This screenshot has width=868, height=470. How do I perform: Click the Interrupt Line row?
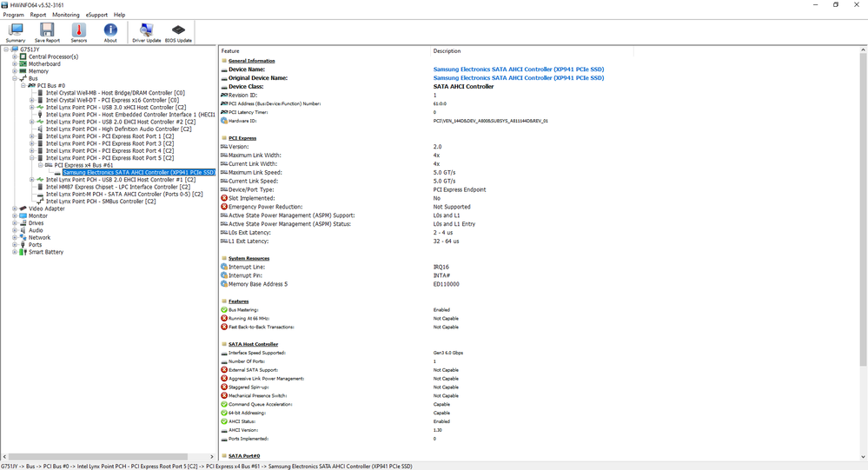tap(427, 267)
